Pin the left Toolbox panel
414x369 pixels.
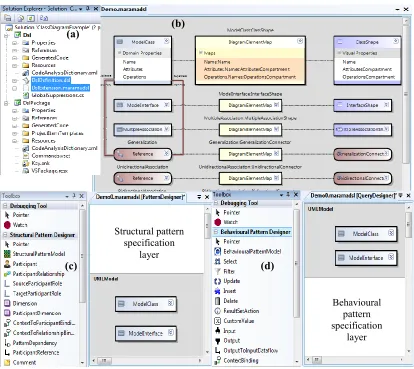(74, 196)
